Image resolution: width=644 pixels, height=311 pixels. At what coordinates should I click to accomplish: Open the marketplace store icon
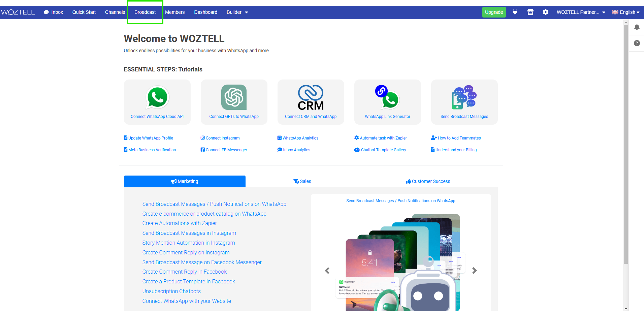[x=530, y=12]
